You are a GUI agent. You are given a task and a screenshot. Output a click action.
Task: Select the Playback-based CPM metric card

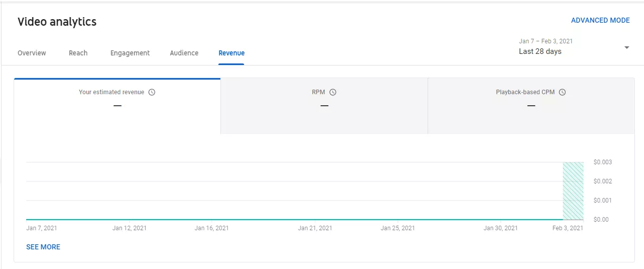pos(531,106)
